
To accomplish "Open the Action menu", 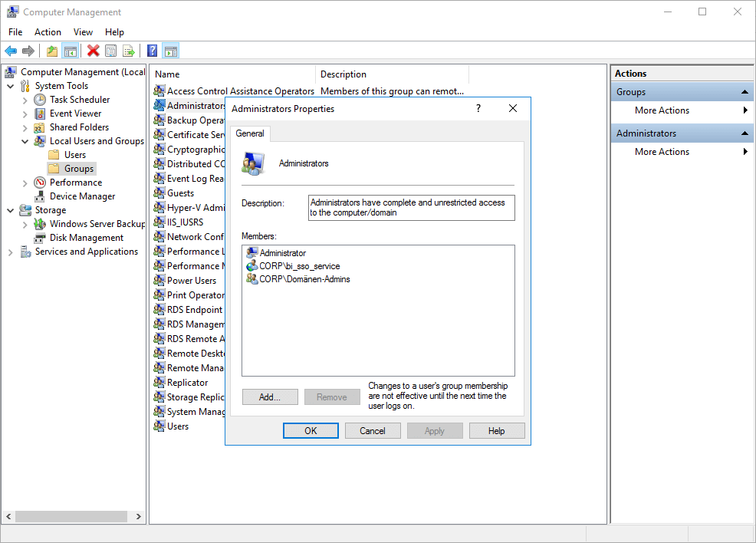I will pos(48,32).
